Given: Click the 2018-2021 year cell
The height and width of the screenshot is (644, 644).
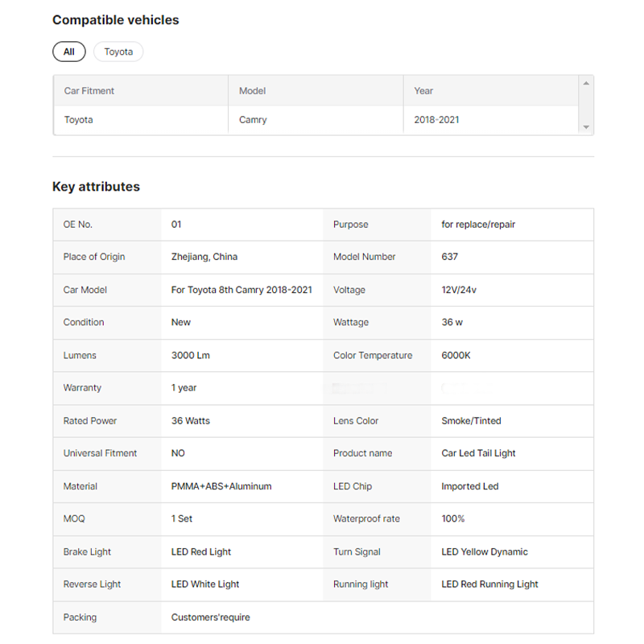Looking at the screenshot, I should pos(436,120).
